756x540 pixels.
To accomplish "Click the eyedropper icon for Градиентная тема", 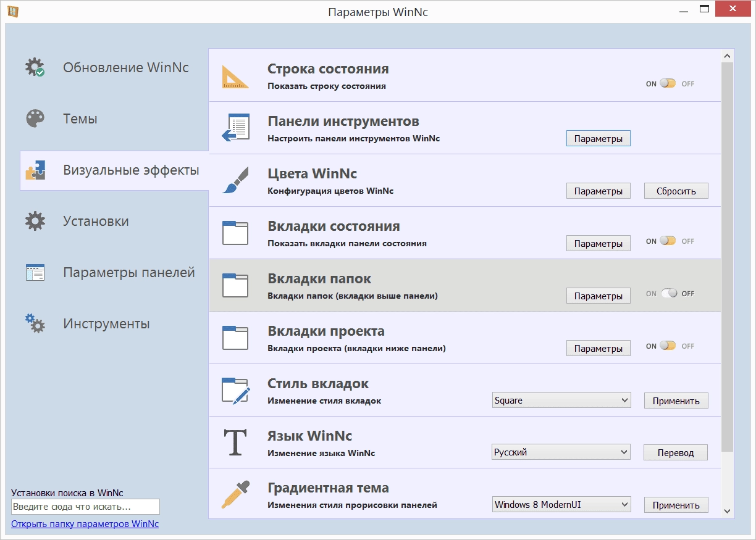I will click(x=235, y=495).
